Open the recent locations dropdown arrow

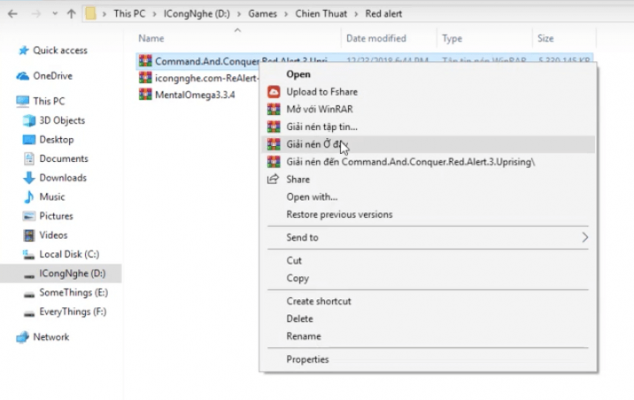(x=55, y=14)
